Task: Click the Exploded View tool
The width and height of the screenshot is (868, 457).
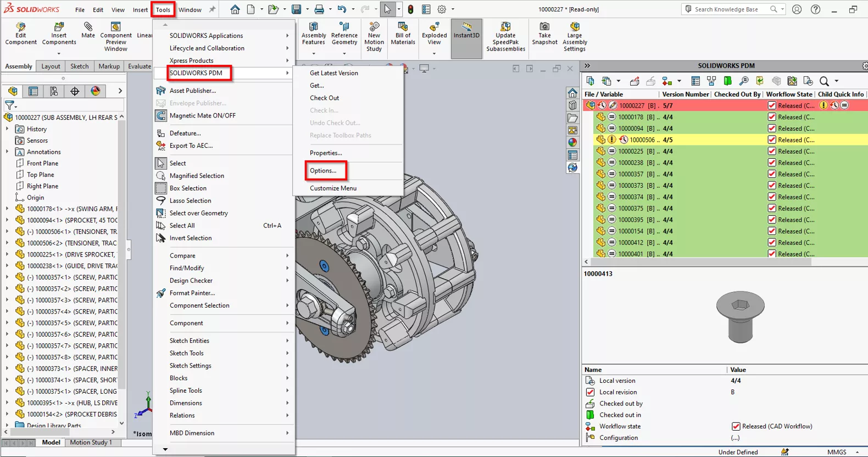Action: click(x=435, y=34)
